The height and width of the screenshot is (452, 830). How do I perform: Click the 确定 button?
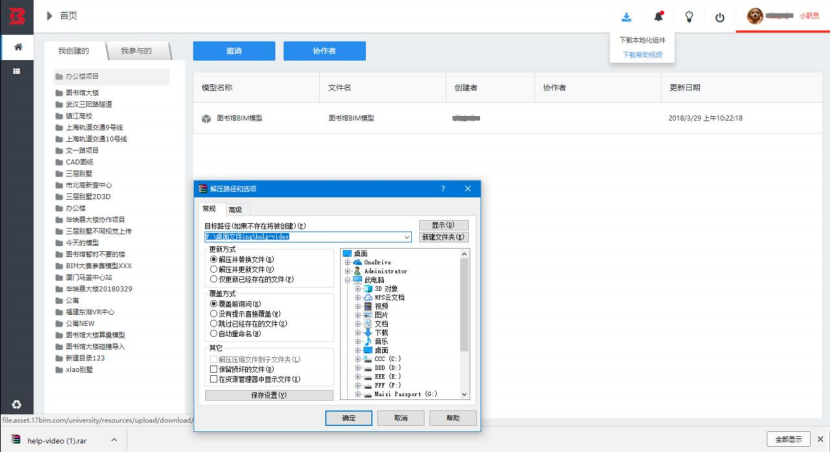pyautogui.click(x=349, y=418)
